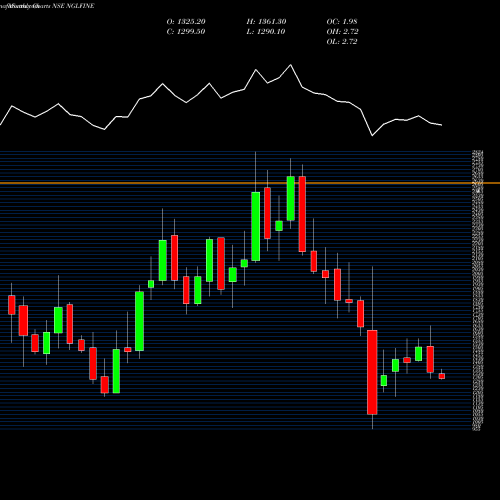
Task: Click the OH: 2.72 value
Action: (x=342, y=32)
